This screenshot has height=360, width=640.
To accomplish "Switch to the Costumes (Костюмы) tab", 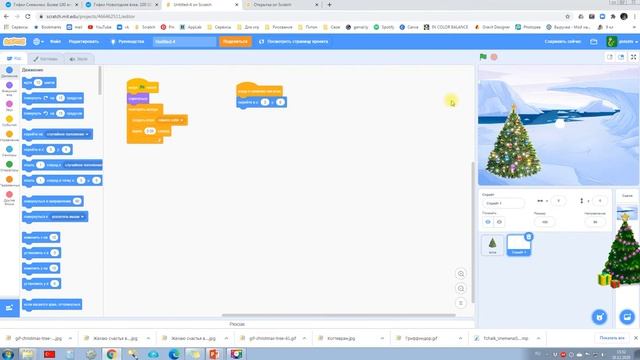I will click(x=46, y=59).
